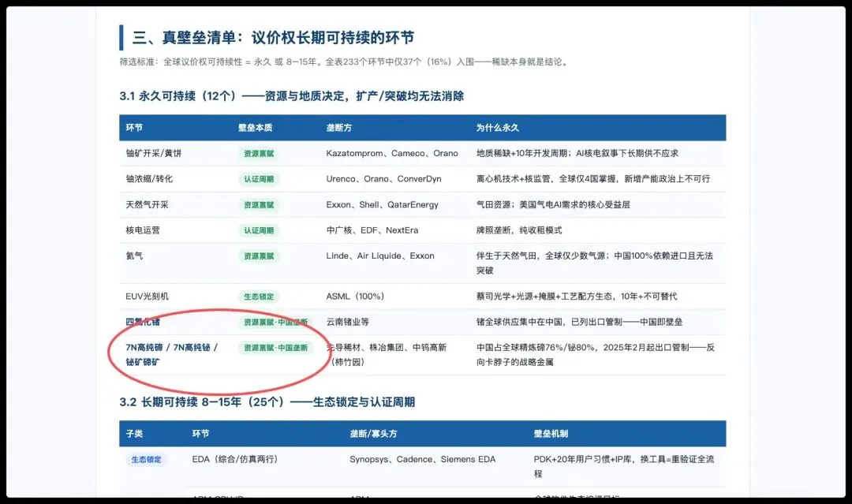
Task: Click '先导稀材、株冶集团、中钨高新' cell
Action: pyautogui.click(x=387, y=355)
